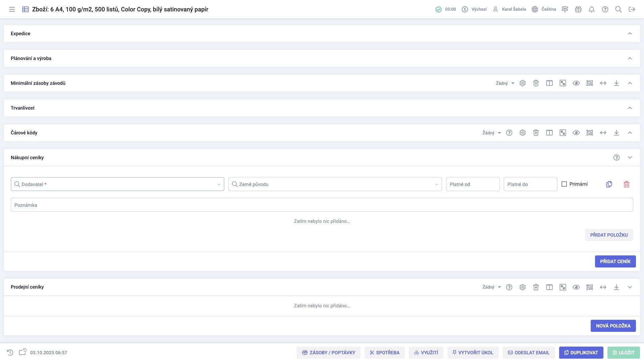Open the Dodavatel supplier dropdown
The width and height of the screenshot is (644, 362).
tap(117, 184)
